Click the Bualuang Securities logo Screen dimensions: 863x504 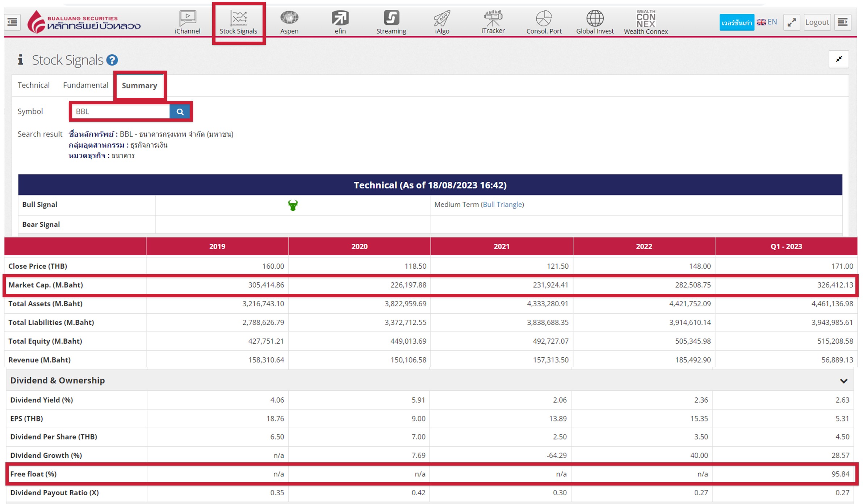tap(84, 22)
